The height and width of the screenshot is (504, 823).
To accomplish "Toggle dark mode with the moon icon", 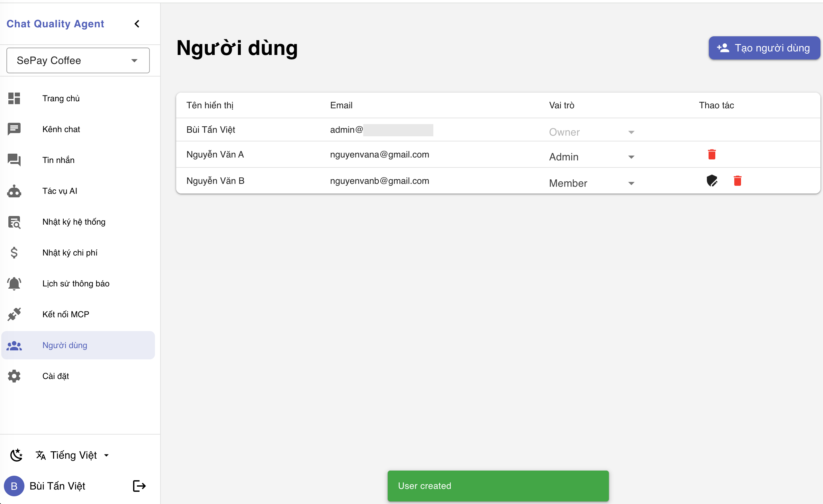I will tap(16, 455).
